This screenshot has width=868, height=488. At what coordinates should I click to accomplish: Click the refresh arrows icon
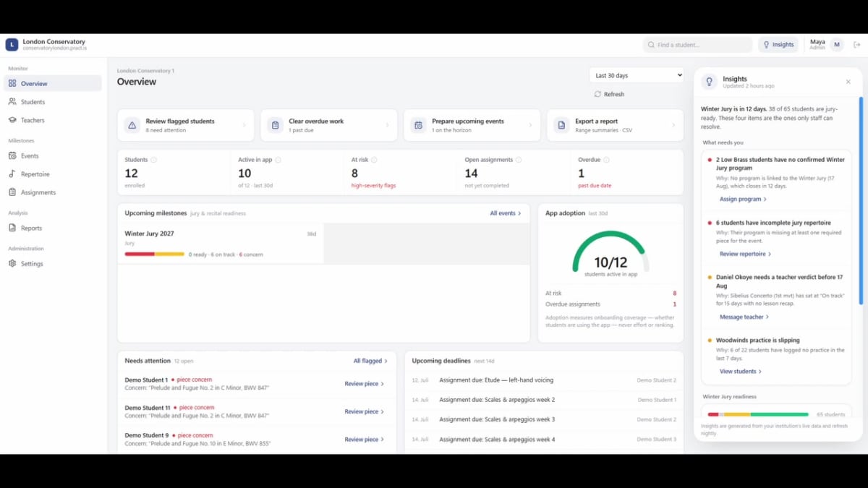pyautogui.click(x=597, y=94)
